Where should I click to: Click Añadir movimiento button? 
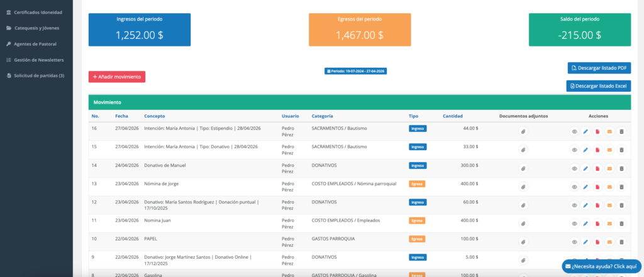tap(117, 77)
